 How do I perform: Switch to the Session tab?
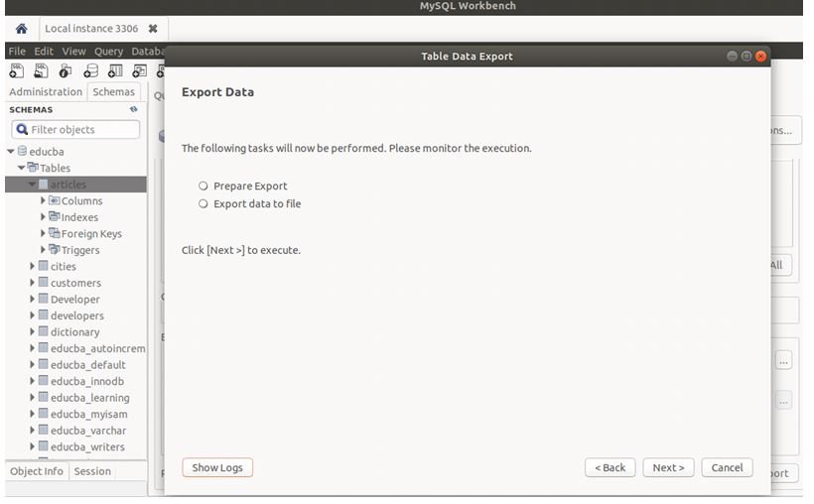(92, 471)
